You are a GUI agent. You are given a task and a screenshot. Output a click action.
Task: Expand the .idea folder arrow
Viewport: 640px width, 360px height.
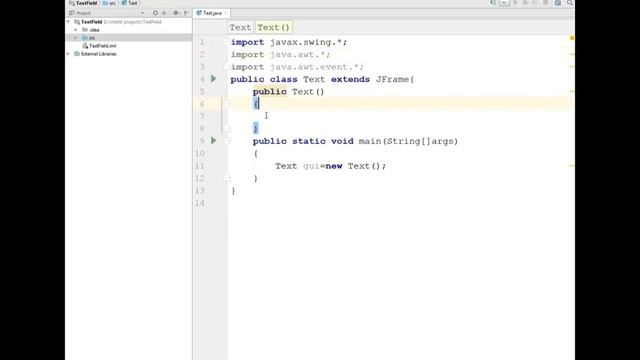click(76, 30)
